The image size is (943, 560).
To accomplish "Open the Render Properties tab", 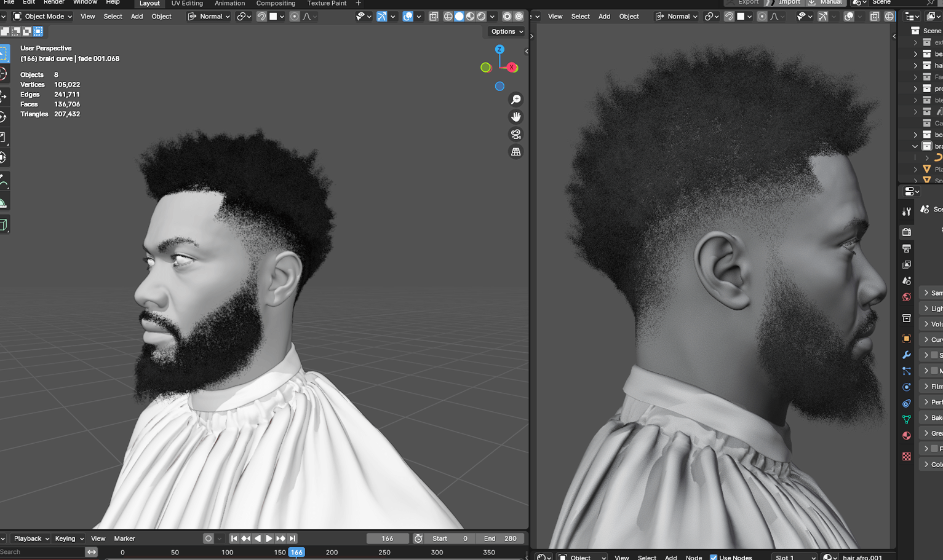I will tap(907, 232).
